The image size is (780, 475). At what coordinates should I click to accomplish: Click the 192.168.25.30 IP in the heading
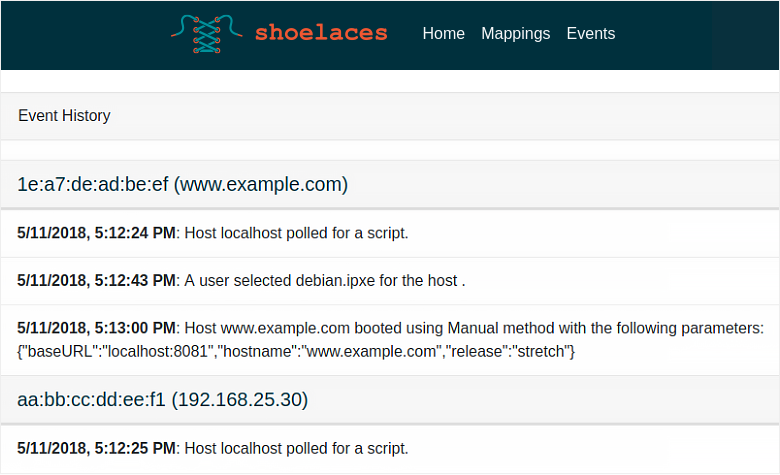coord(239,400)
